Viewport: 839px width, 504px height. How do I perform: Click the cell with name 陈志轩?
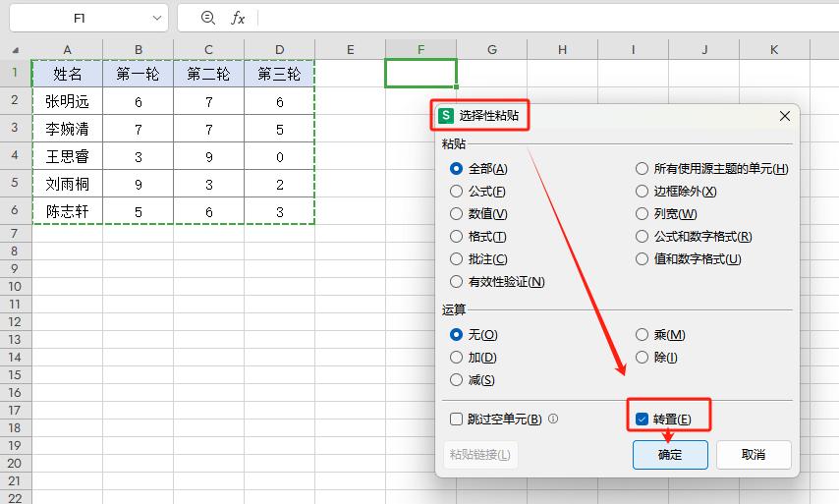tap(68, 211)
